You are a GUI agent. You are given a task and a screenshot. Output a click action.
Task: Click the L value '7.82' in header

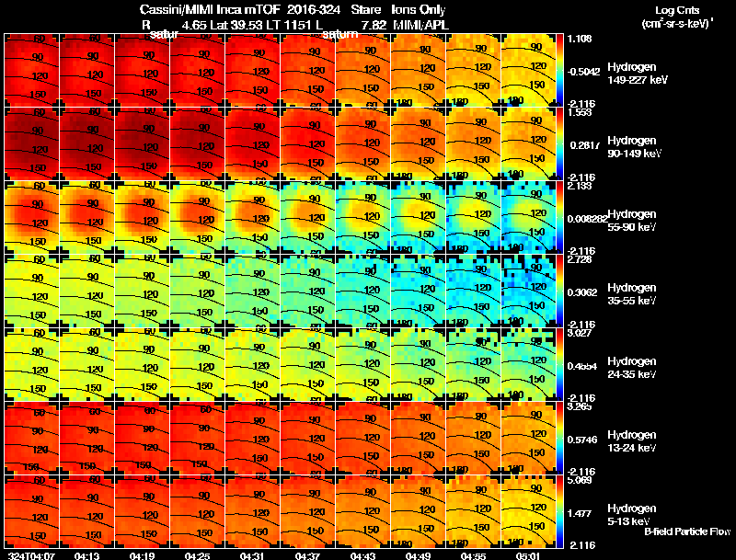(374, 26)
